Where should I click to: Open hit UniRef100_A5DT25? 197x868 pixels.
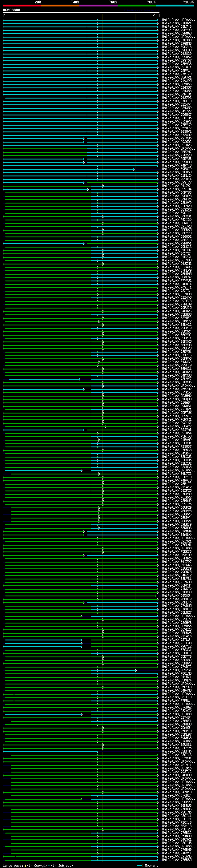click(177, 829)
